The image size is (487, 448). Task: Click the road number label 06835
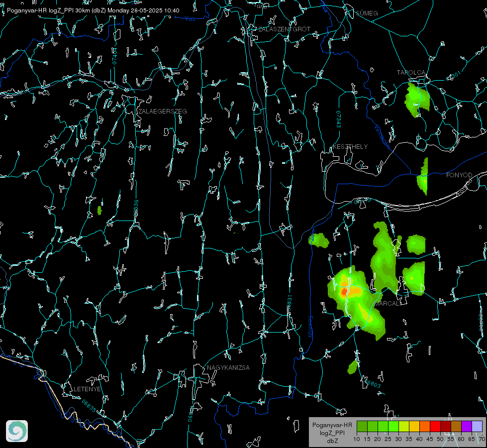click(89, 406)
